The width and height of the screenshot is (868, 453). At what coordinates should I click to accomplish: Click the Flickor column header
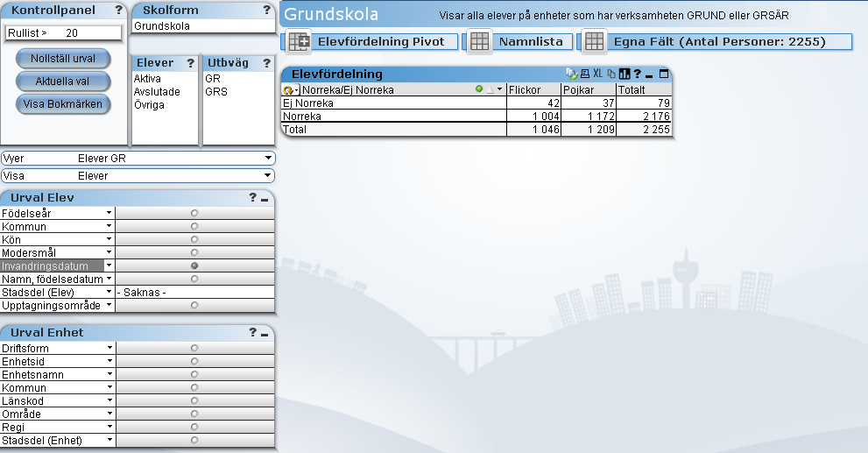533,89
